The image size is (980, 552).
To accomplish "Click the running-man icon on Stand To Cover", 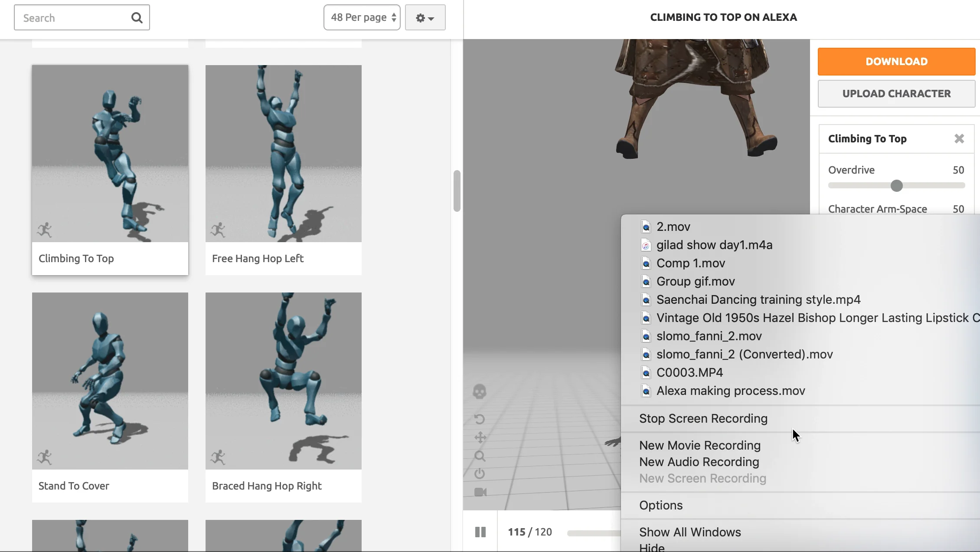I will click(x=45, y=457).
